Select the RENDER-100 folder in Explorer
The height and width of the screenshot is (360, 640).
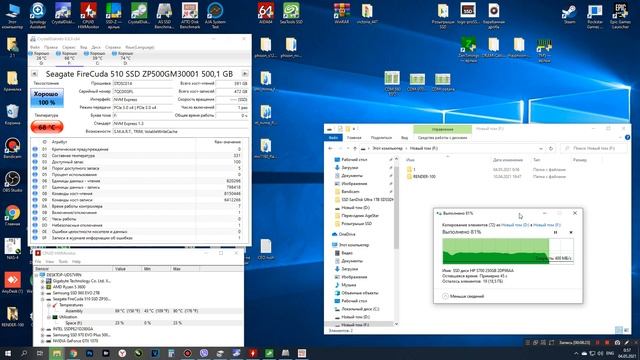pos(424,177)
